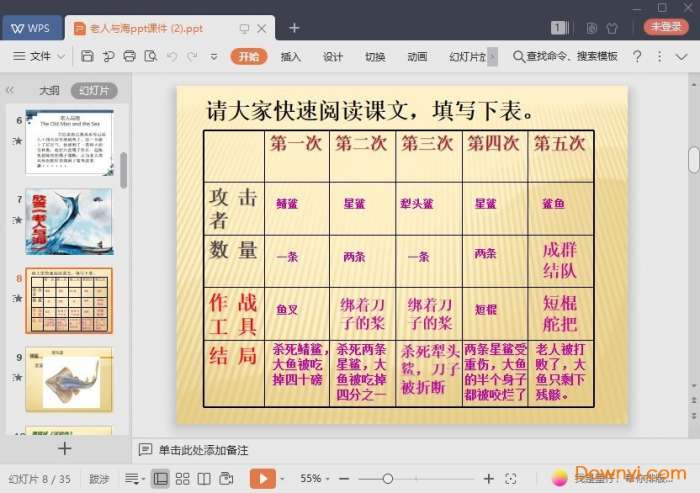The width and height of the screenshot is (700, 493).
Task: Click the search command field
Action: click(566, 56)
